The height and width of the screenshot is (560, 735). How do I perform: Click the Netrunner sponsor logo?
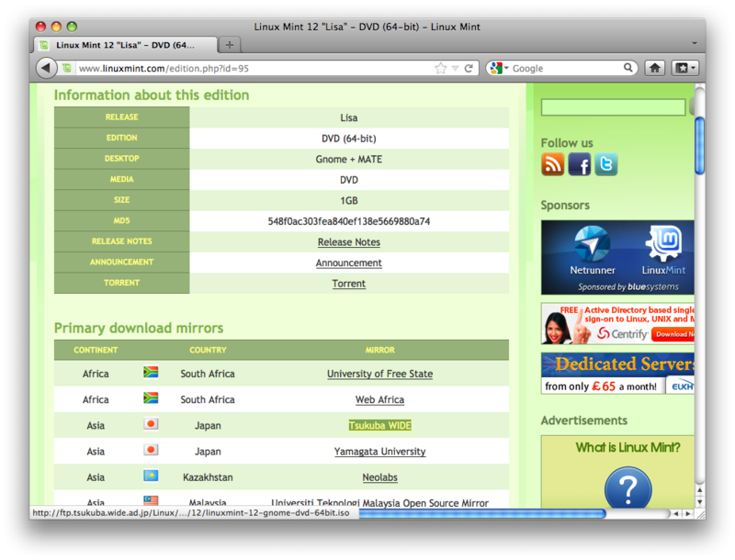(x=593, y=251)
